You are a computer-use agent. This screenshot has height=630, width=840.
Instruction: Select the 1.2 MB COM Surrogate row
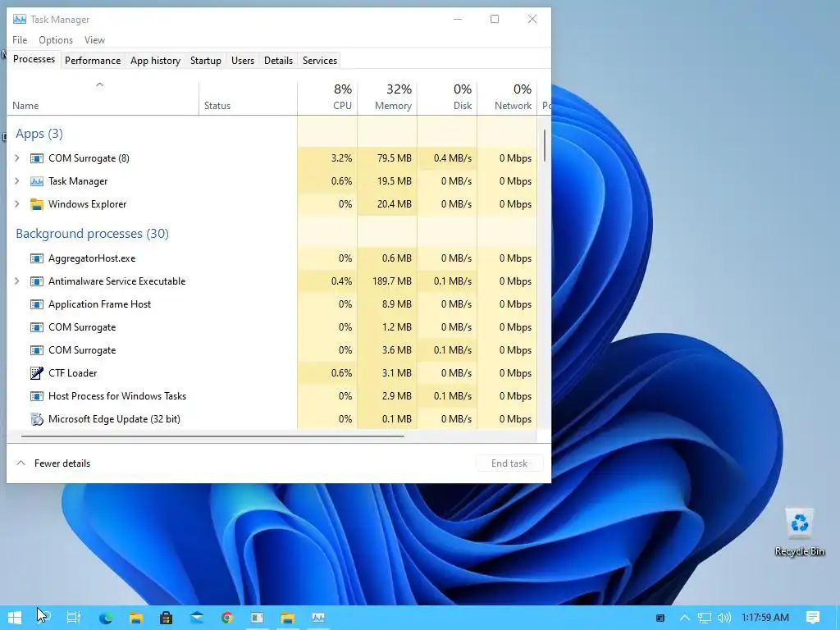(x=272, y=327)
